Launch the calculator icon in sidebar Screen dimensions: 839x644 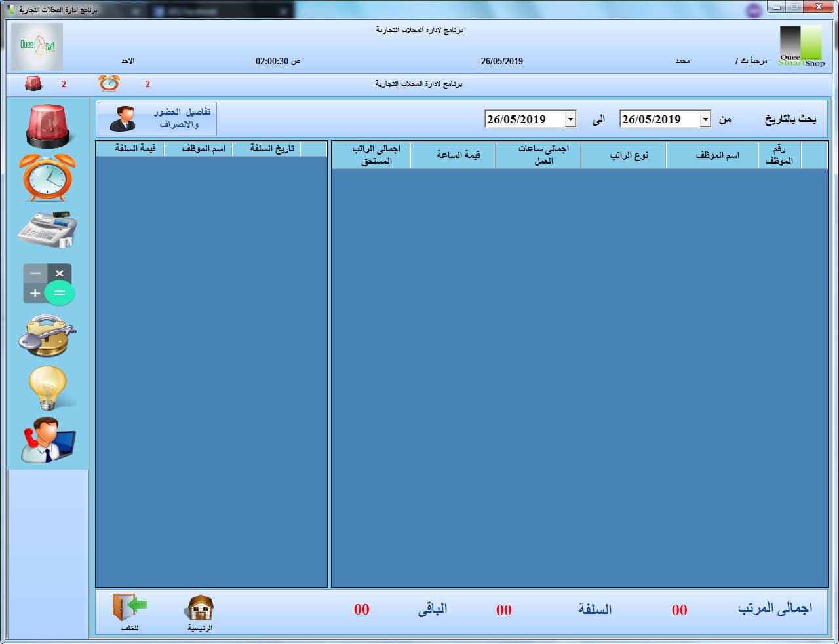(x=48, y=284)
